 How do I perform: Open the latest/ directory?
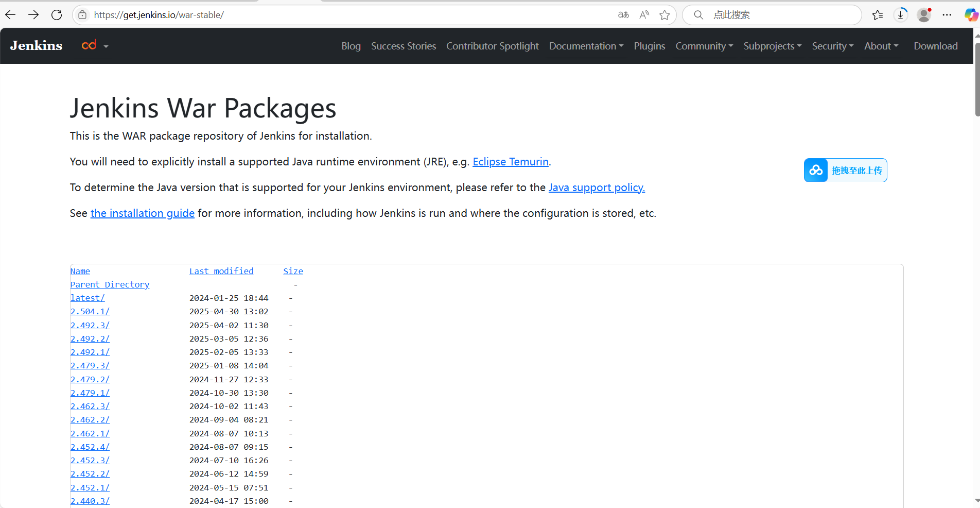tap(87, 298)
